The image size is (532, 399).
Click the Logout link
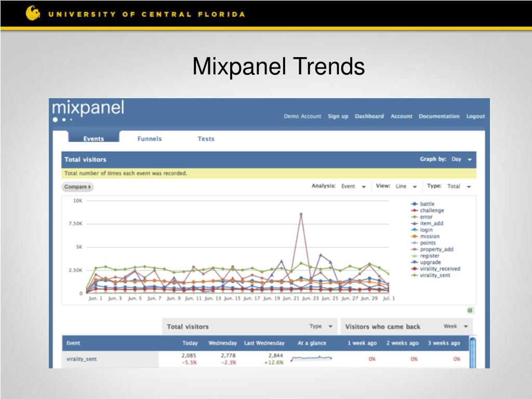[x=475, y=116]
